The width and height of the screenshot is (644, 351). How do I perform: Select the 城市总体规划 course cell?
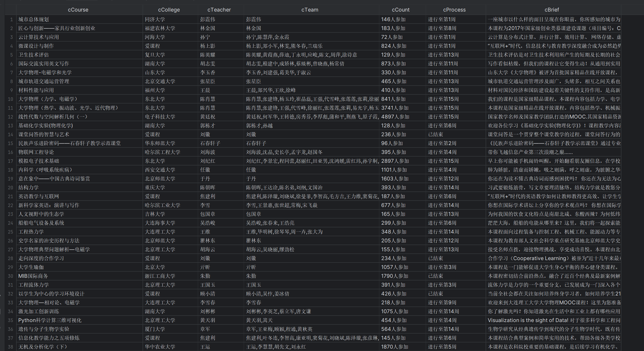tap(34, 20)
